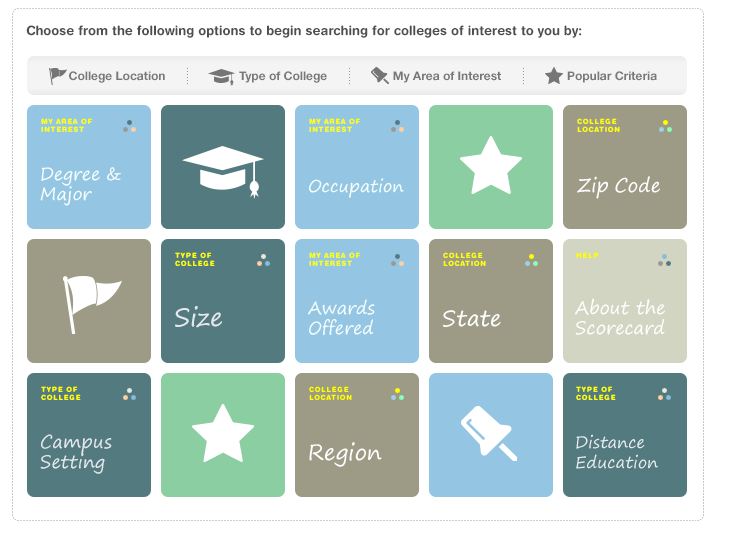Image resolution: width=731 pixels, height=544 pixels.
Task: Select the Awards Offered tile
Action: click(x=357, y=301)
